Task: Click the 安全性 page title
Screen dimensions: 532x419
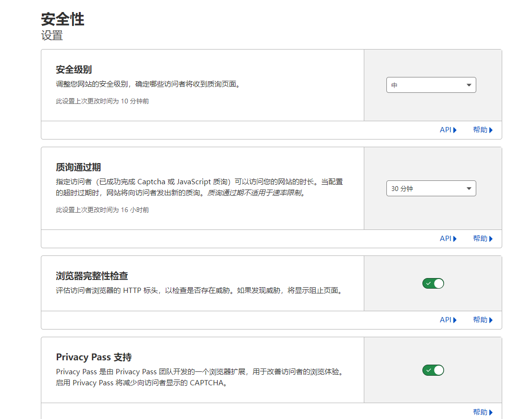Action: (x=62, y=20)
